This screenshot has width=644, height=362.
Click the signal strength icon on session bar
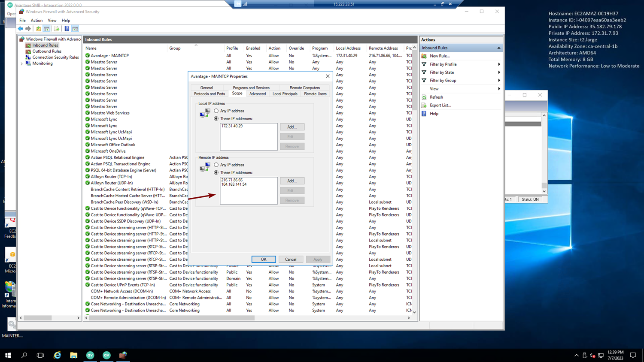pos(246,4)
